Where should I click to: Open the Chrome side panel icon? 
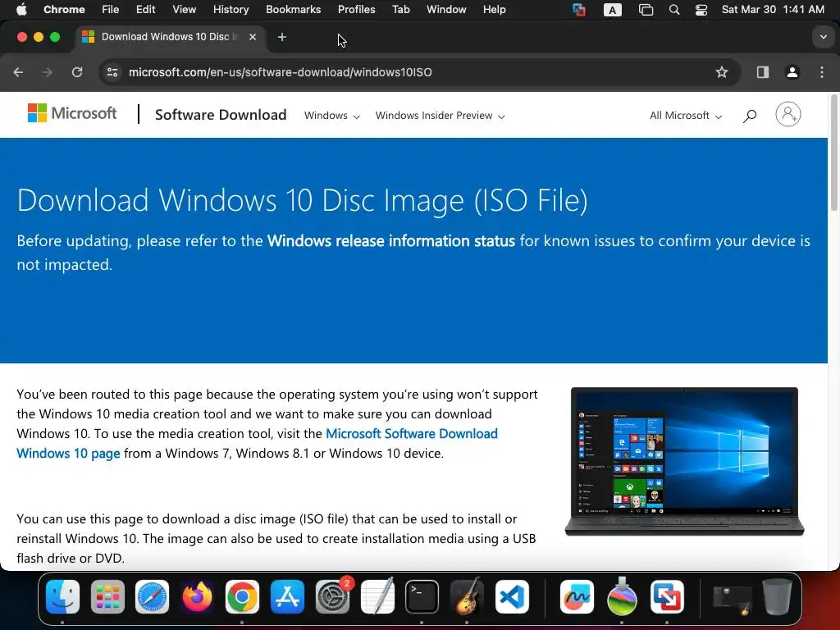763,72
